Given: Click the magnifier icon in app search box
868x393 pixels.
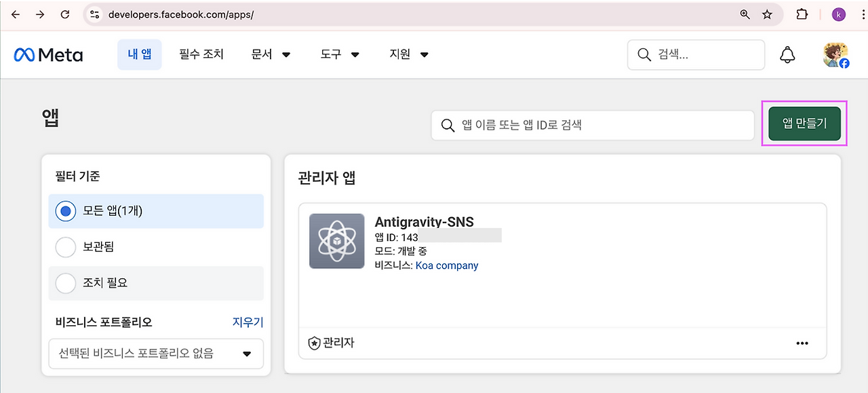Looking at the screenshot, I should pyautogui.click(x=448, y=126).
